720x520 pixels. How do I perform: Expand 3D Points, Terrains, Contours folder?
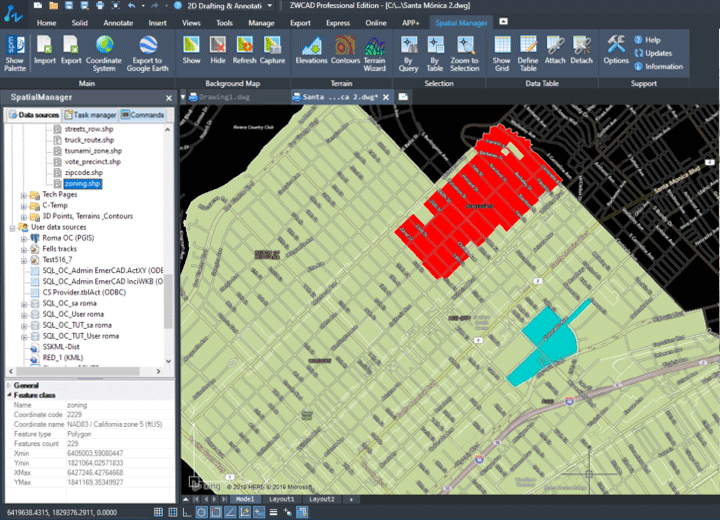(24, 217)
